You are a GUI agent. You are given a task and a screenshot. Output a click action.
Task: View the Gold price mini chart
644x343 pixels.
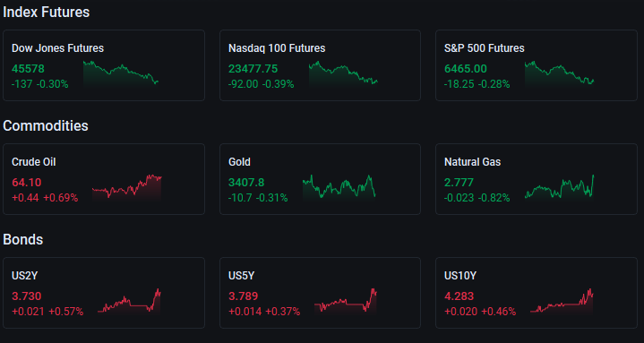pos(339,188)
